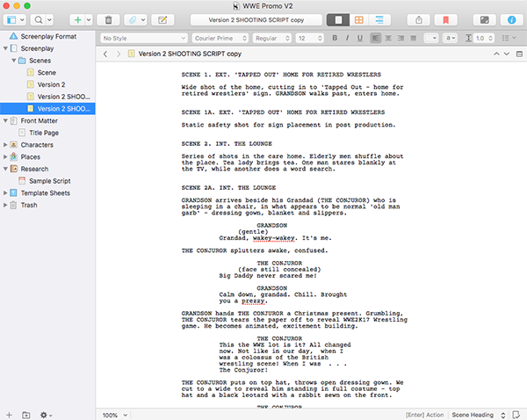Open the binder gear actions menu
Image resolution: width=527 pixels, height=420 pixels.
(46, 415)
